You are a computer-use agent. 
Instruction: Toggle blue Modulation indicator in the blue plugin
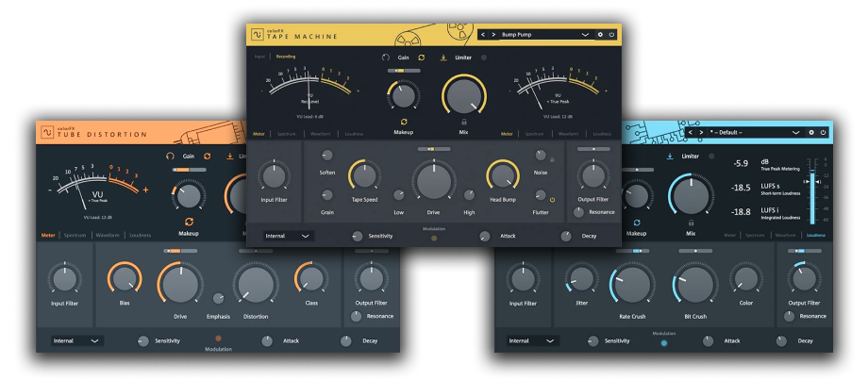coord(663,343)
